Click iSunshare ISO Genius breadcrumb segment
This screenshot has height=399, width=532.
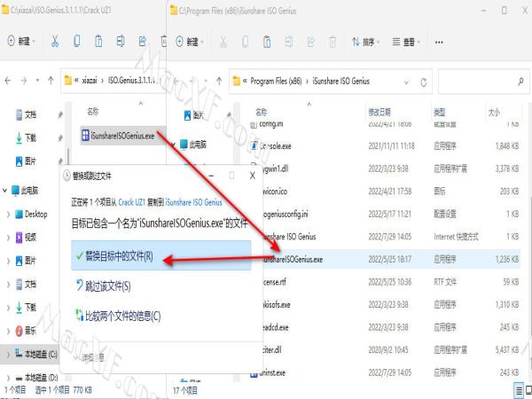(x=341, y=81)
